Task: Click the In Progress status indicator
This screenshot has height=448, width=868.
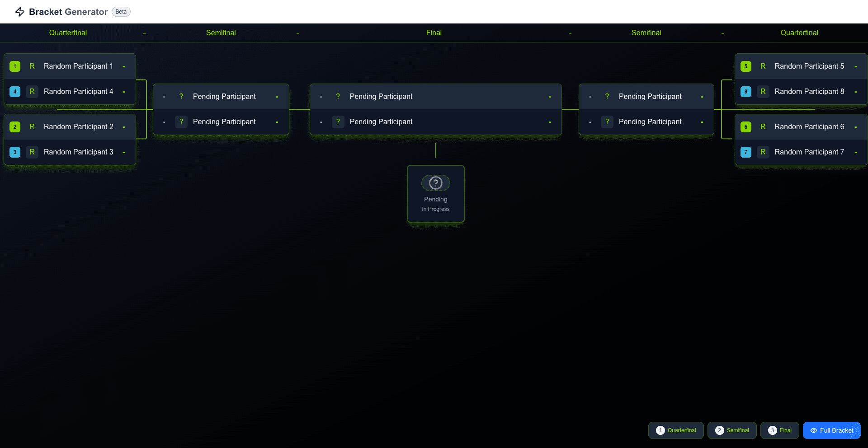Action: click(x=435, y=209)
